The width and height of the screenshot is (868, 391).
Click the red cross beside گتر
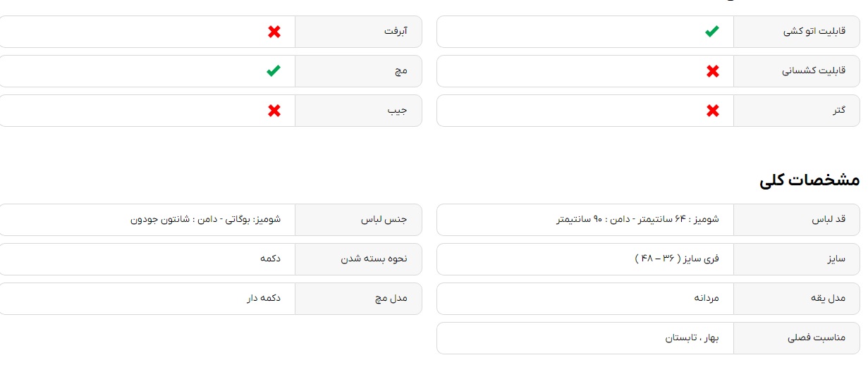pos(713,111)
